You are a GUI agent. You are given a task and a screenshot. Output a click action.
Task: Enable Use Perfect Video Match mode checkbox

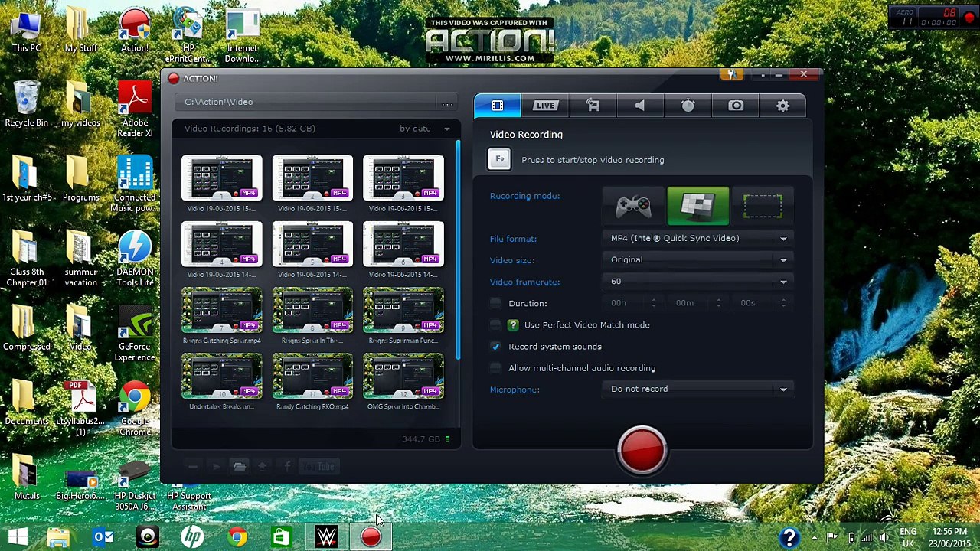coord(495,325)
